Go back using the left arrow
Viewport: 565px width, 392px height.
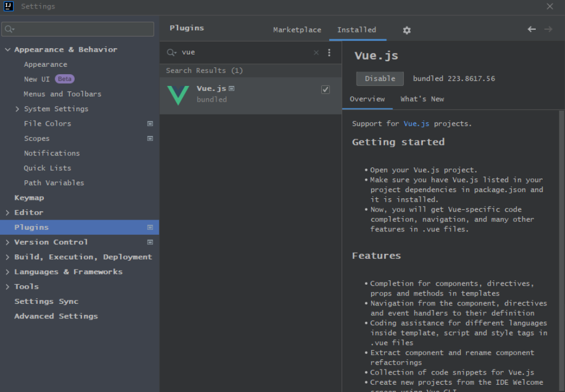(x=531, y=30)
